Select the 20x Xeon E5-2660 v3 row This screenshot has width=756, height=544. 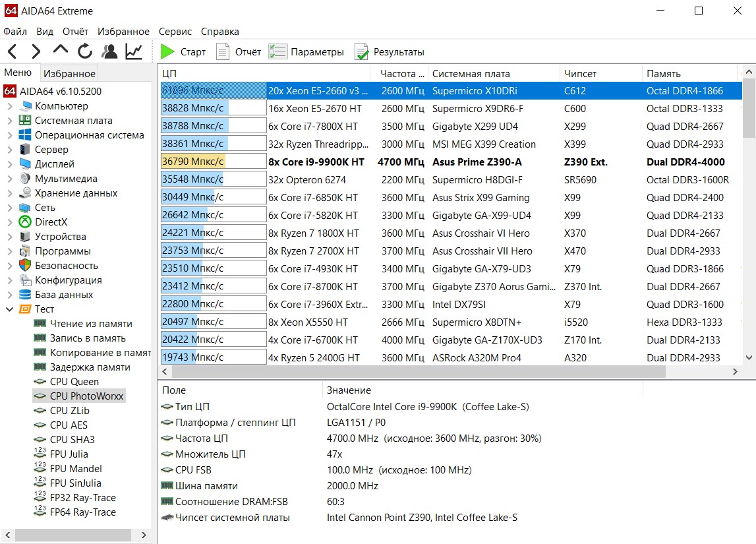point(451,91)
